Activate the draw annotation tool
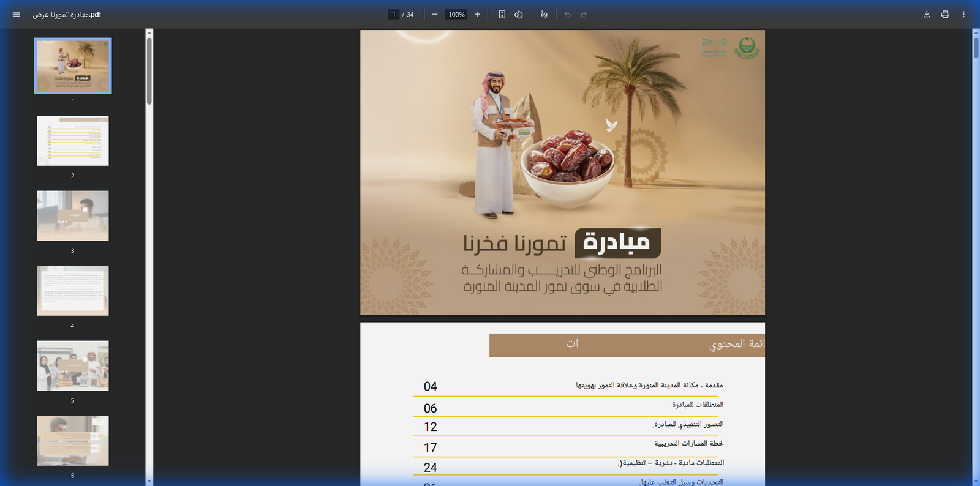Viewport: 980px width, 486px height. click(x=545, y=14)
